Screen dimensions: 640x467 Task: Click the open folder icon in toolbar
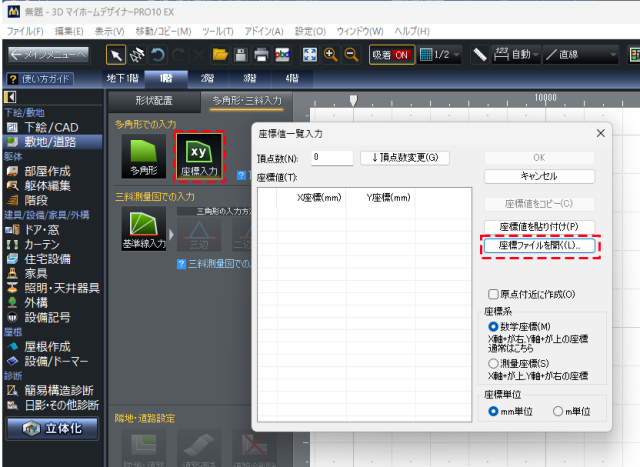[x=220, y=55]
